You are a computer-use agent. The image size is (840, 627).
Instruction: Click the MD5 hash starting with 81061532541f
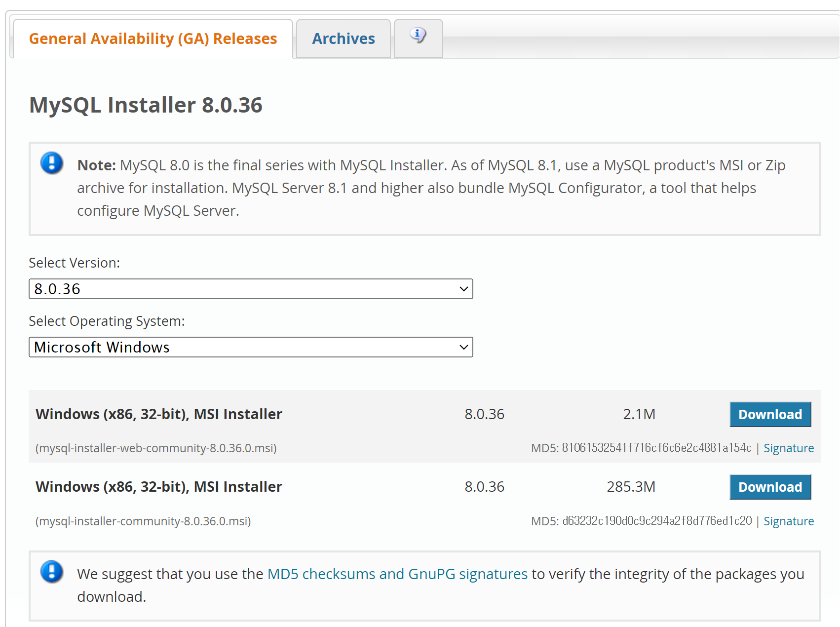(x=656, y=448)
